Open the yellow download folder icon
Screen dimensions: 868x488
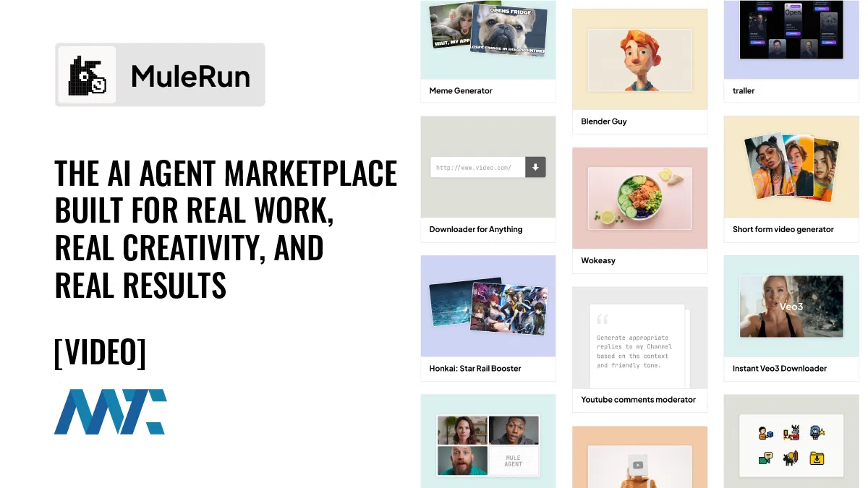[x=817, y=458]
